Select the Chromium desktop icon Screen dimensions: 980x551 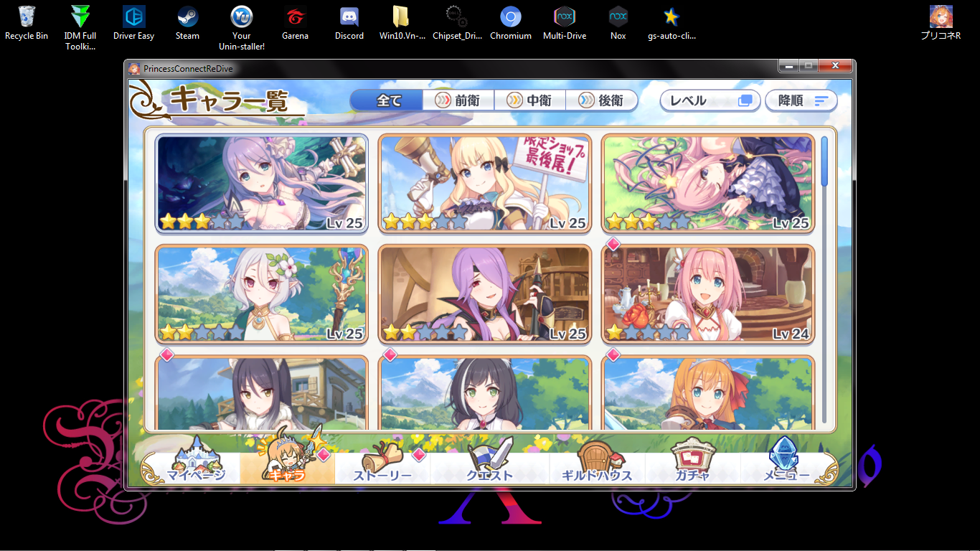click(511, 23)
